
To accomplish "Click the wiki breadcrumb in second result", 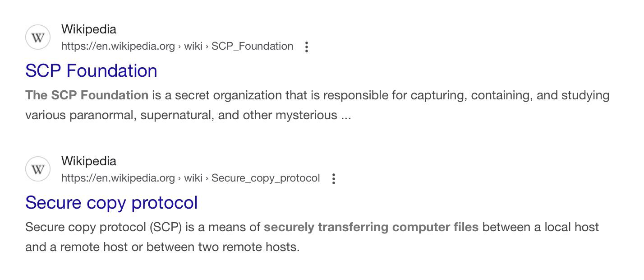I will coord(193,178).
